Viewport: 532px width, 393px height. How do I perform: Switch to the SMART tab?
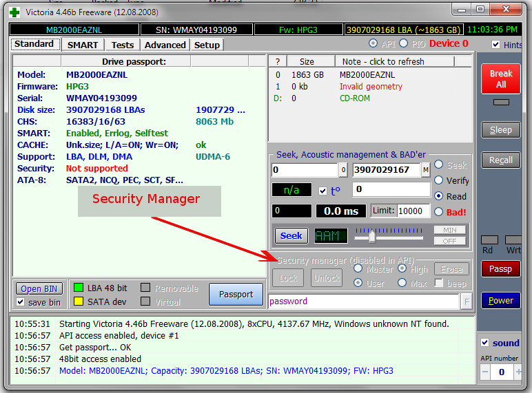point(82,45)
